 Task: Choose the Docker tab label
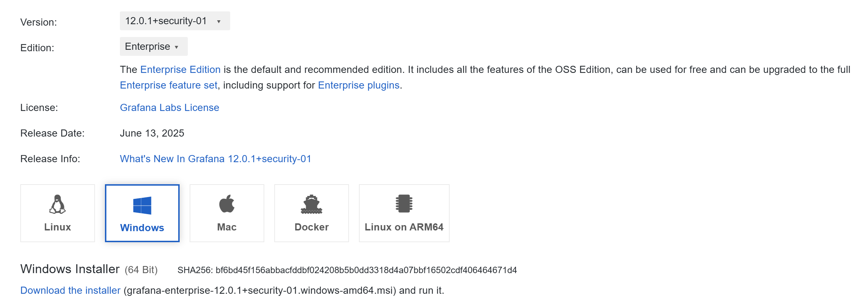(311, 227)
